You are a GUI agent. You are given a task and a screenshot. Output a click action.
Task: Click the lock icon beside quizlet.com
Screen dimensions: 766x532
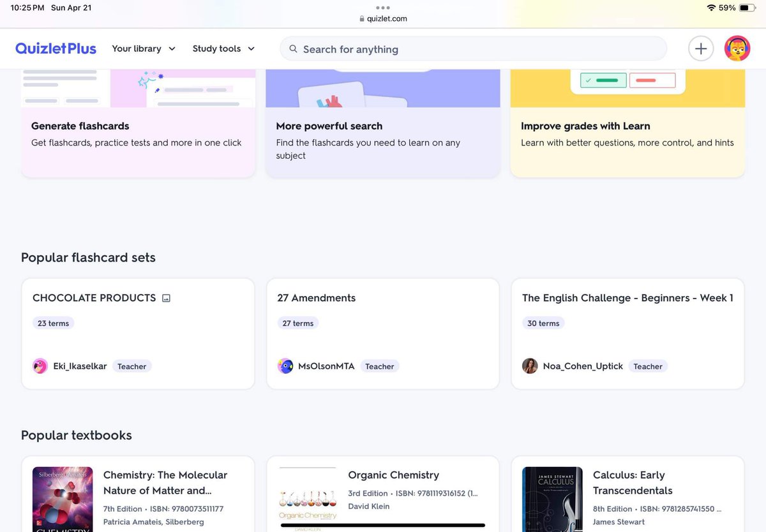pos(362,18)
